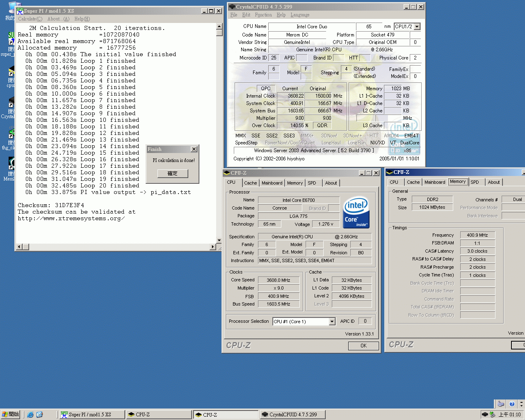Switch to Mainboard tab in CPU-Z Memory window
Image resolution: width=525 pixels, height=420 pixels.
pos(435,182)
